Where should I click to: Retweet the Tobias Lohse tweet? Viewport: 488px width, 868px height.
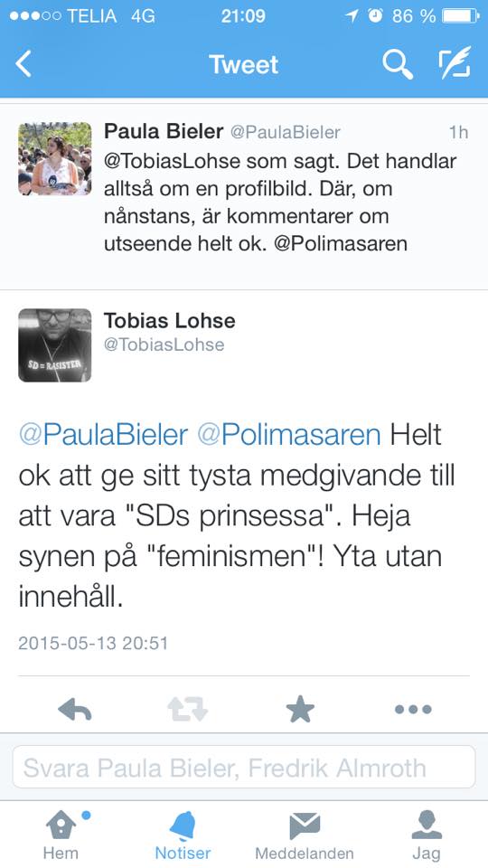188,709
